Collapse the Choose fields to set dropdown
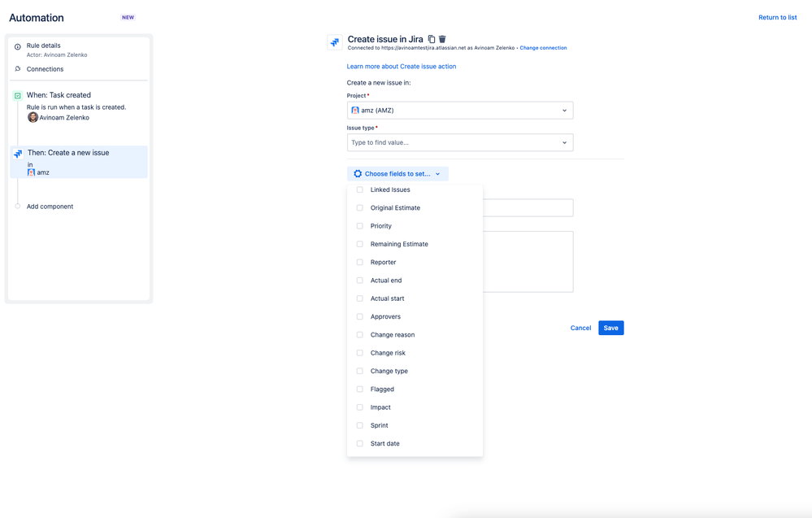Image resolution: width=812 pixels, height=518 pixels. [397, 173]
